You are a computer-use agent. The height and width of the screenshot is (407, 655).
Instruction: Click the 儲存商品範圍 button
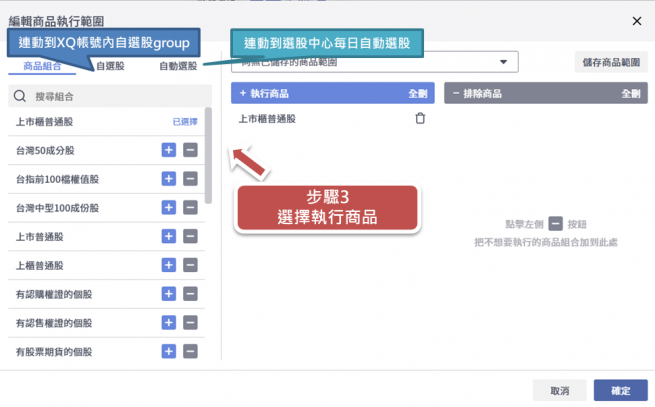click(x=609, y=63)
